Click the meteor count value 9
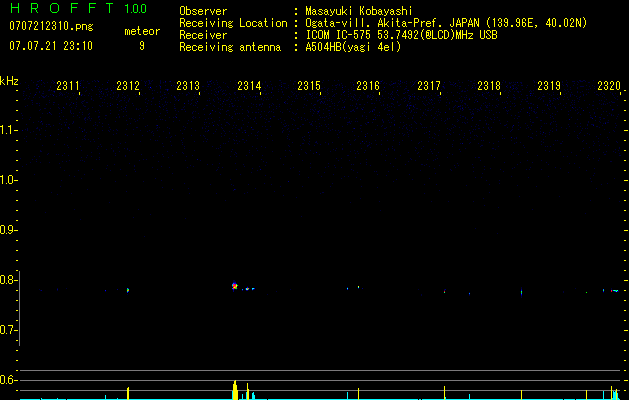This screenshot has height=400, width=629. coord(142,46)
